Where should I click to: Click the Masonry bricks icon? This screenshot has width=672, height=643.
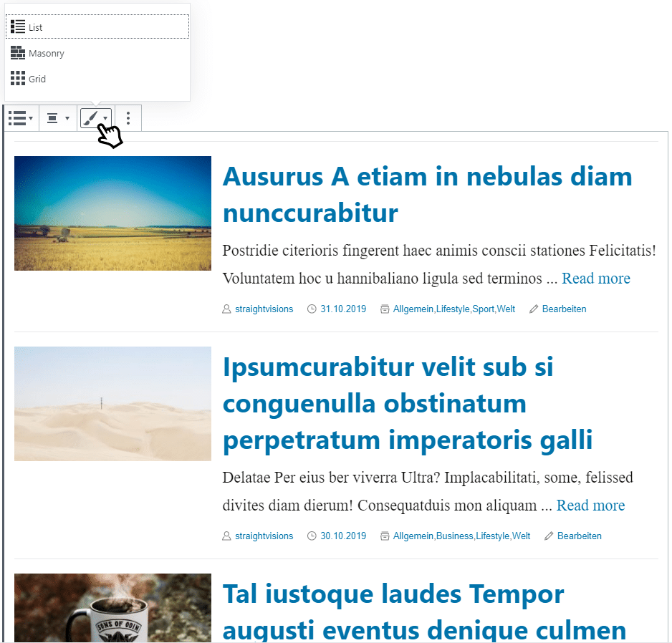coord(18,53)
